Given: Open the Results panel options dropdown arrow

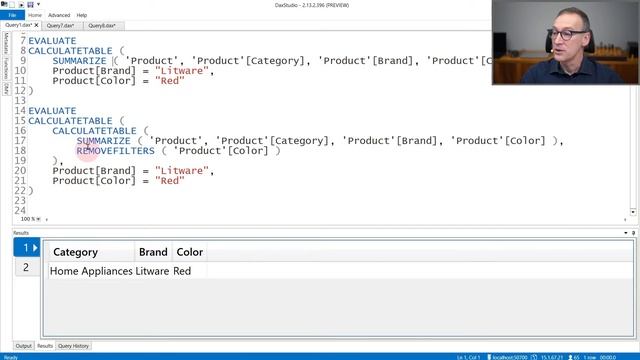Looking at the screenshot, I should [x=626, y=233].
